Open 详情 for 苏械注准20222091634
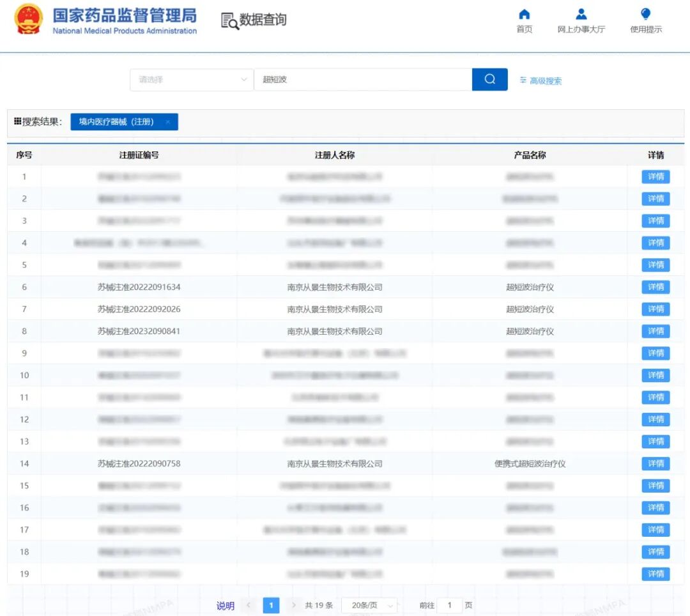The width and height of the screenshot is (690, 616). [655, 287]
